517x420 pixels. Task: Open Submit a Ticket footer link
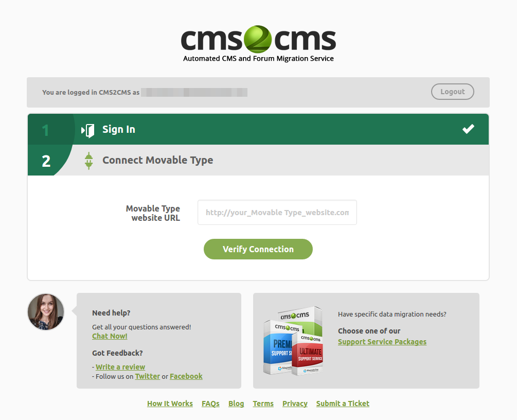point(343,404)
